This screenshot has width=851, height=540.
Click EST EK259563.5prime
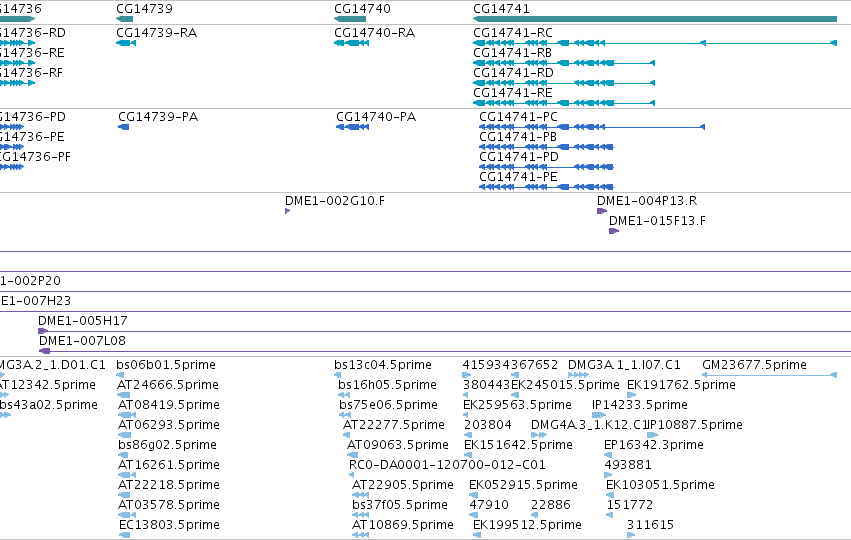(517, 405)
